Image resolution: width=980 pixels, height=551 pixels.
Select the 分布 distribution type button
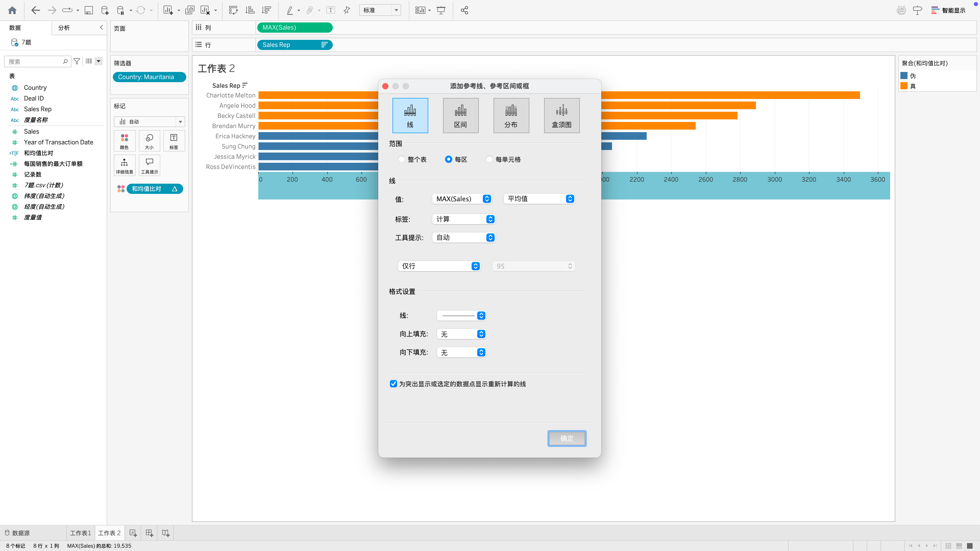(x=511, y=116)
